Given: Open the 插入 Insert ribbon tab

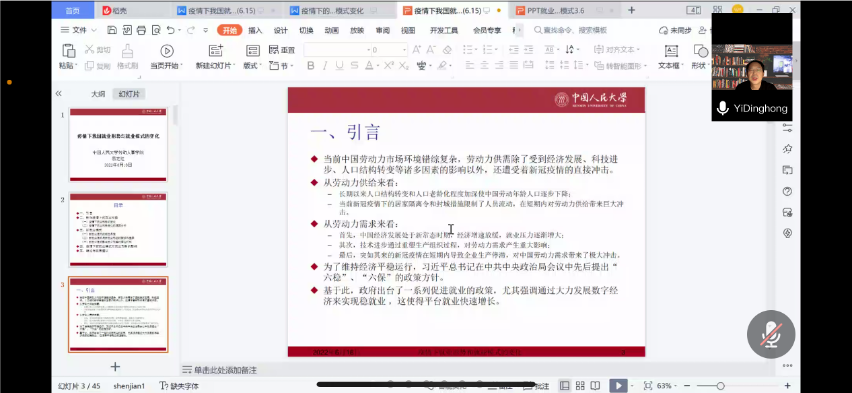Looking at the screenshot, I should 255,30.
